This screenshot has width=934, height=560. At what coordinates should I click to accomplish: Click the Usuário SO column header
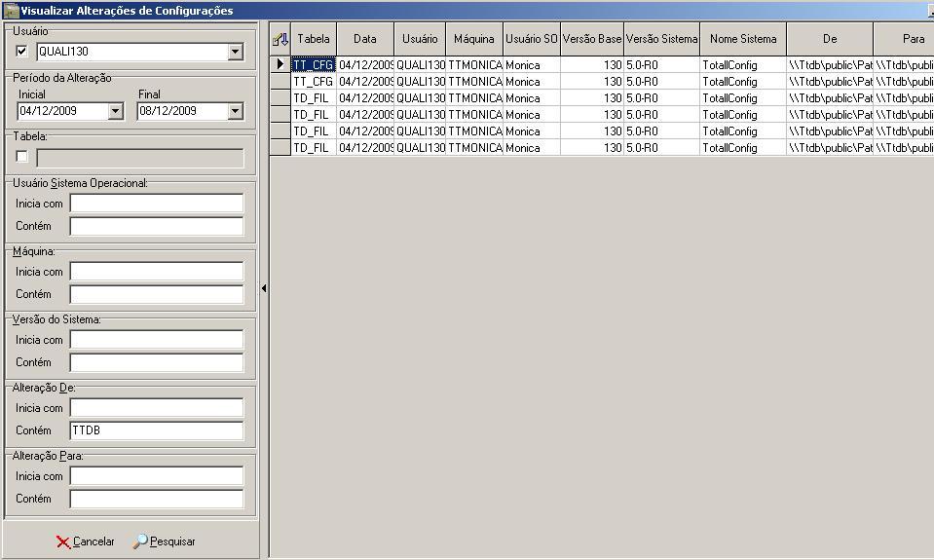[532, 39]
